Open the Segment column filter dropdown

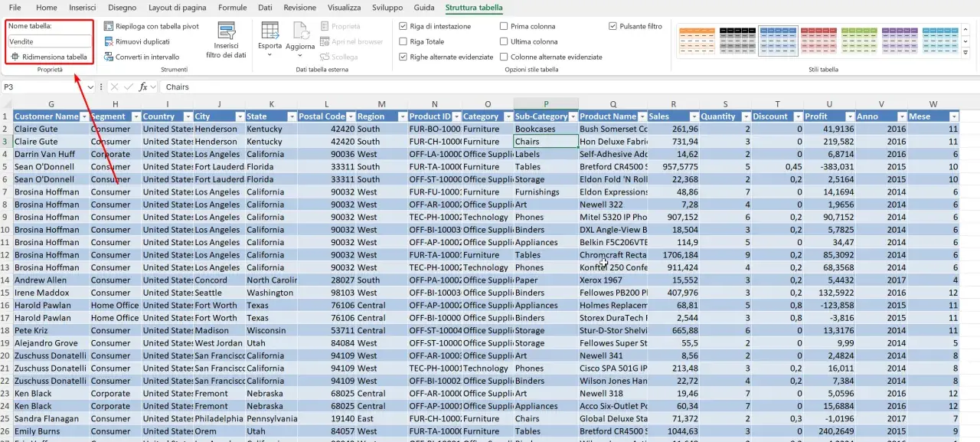tap(136, 116)
